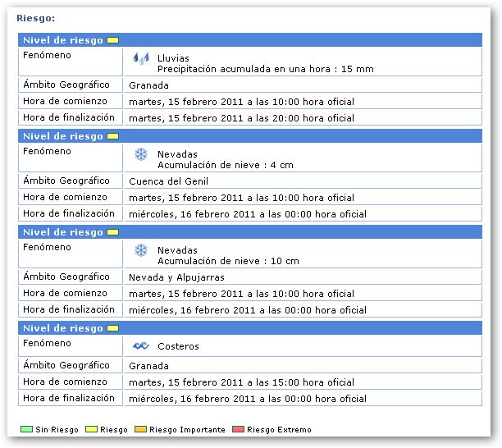
Task: Click the waves icon beside Costeros
Action: click(x=141, y=346)
